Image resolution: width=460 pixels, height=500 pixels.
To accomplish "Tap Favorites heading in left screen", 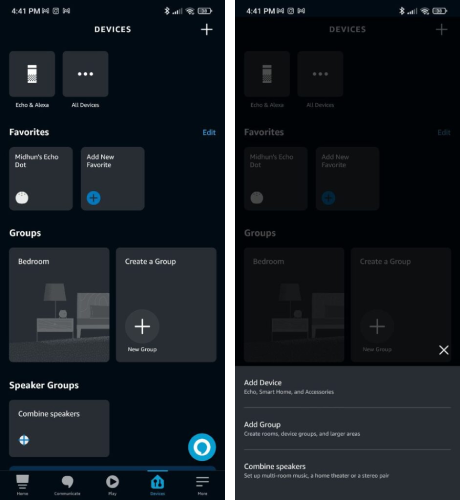I will click(x=29, y=132).
